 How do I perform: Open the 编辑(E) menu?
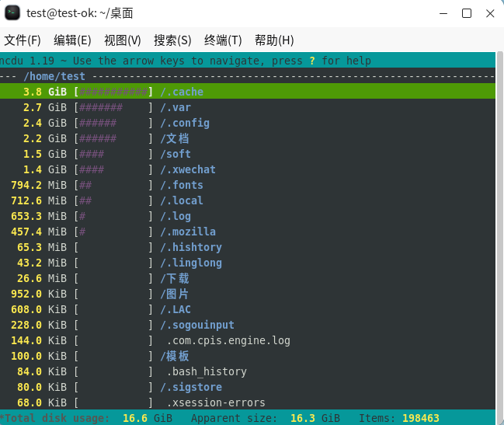(73, 40)
